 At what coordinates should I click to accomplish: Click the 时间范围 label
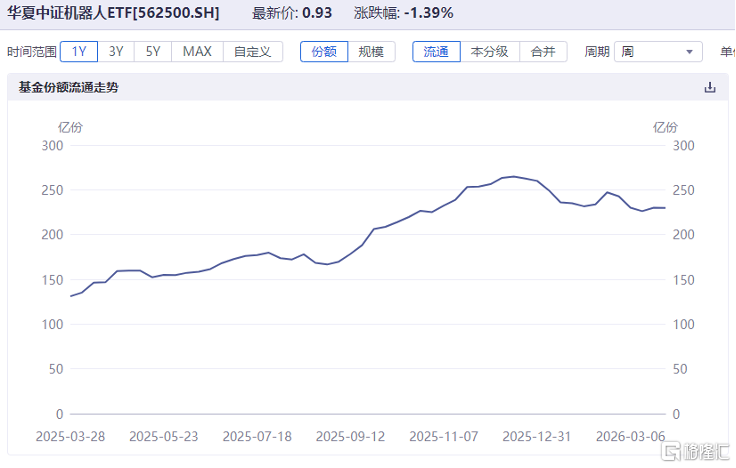pyautogui.click(x=32, y=51)
